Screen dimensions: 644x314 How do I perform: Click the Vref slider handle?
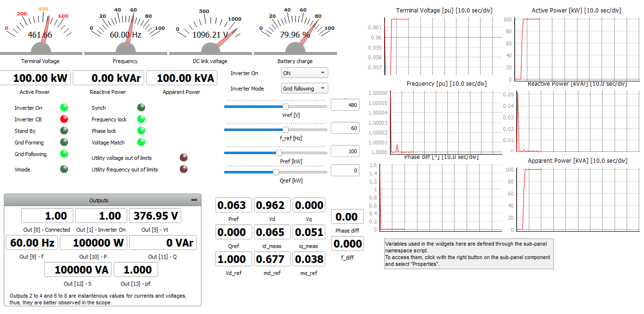(285, 106)
